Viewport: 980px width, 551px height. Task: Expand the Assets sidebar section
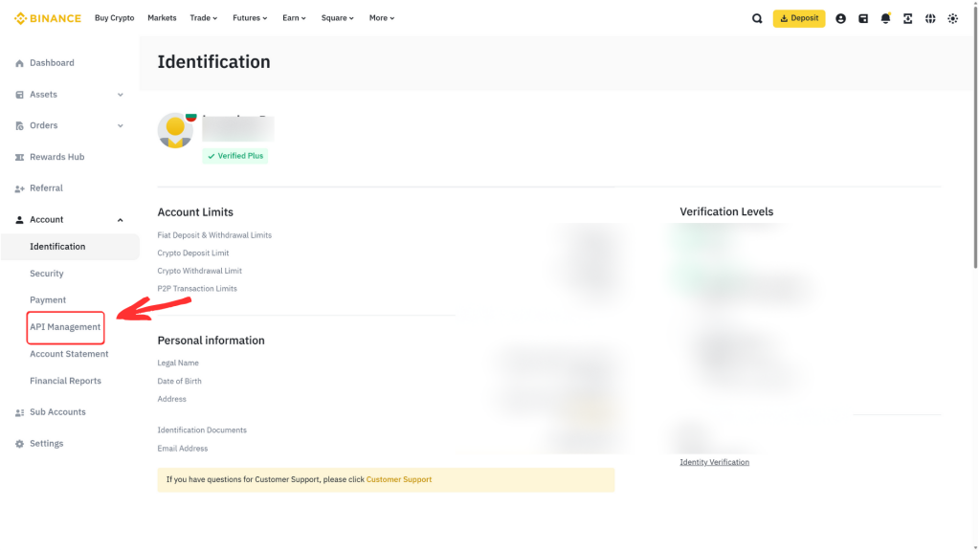click(120, 95)
